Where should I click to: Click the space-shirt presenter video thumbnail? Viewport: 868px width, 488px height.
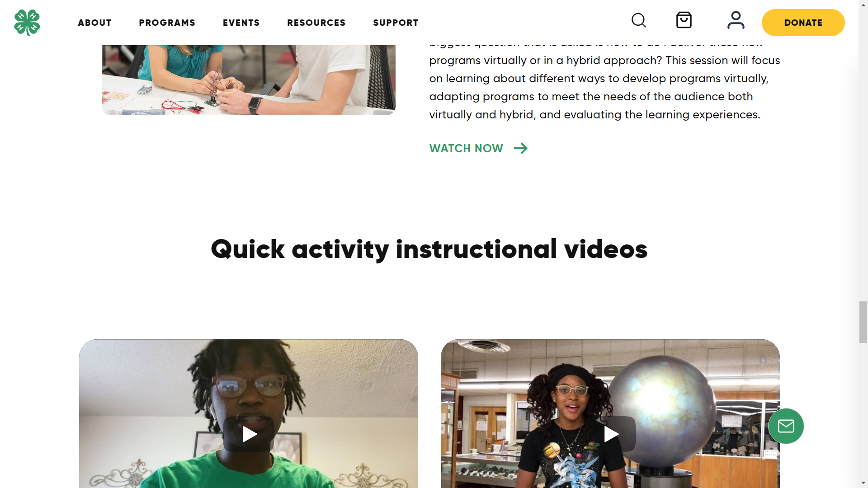(610, 413)
